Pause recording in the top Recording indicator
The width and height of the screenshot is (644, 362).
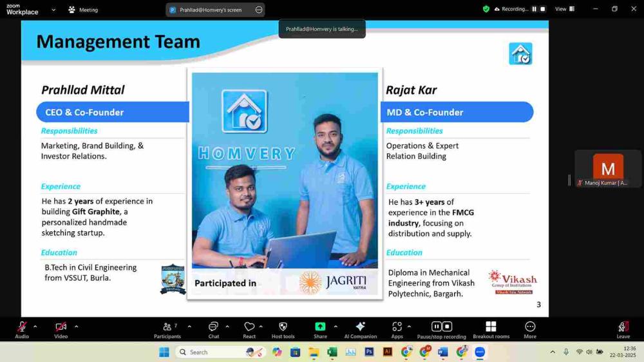pyautogui.click(x=535, y=9)
